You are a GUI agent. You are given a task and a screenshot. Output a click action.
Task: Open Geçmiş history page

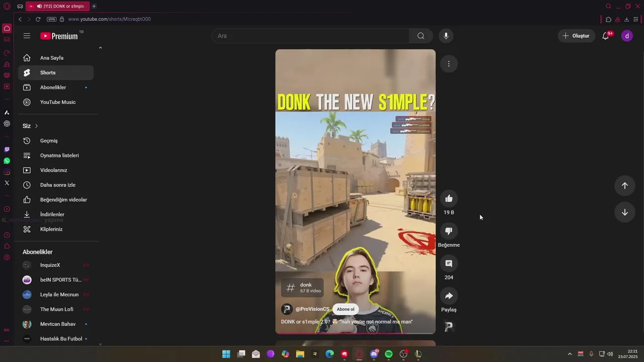tap(56, 141)
